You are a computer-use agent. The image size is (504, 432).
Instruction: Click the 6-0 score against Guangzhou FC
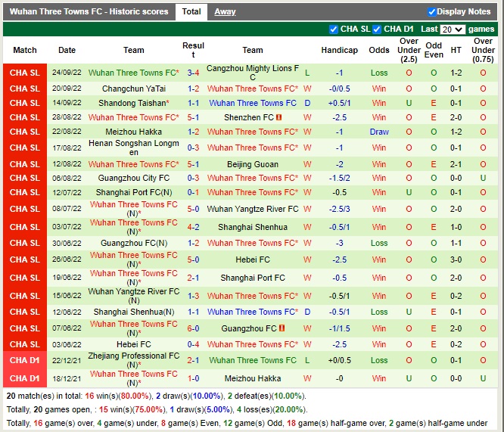click(x=193, y=328)
